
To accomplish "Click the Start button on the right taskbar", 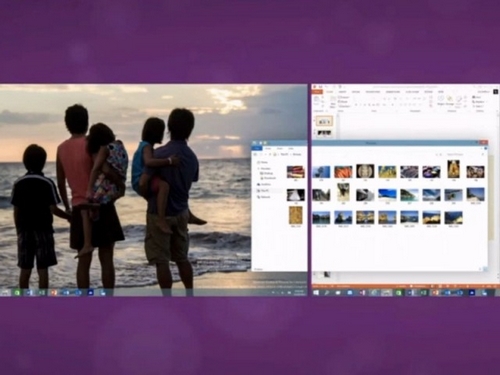I will [x=316, y=292].
